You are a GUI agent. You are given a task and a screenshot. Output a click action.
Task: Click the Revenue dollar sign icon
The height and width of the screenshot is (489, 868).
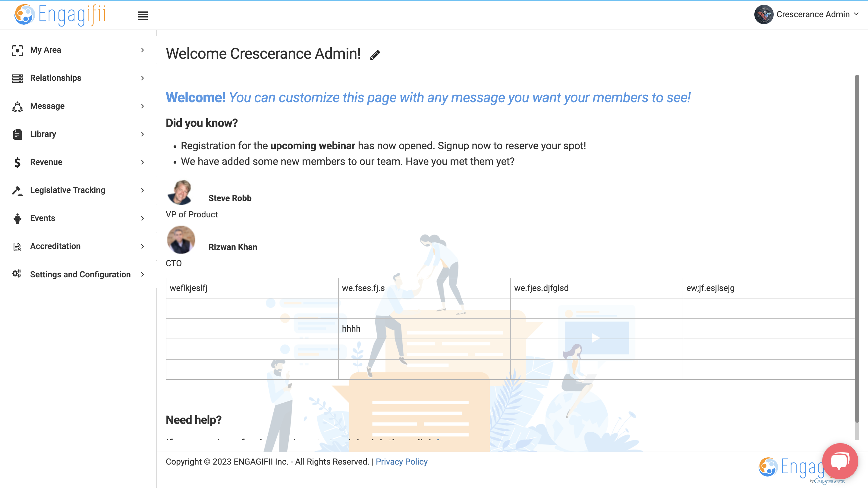(x=17, y=162)
